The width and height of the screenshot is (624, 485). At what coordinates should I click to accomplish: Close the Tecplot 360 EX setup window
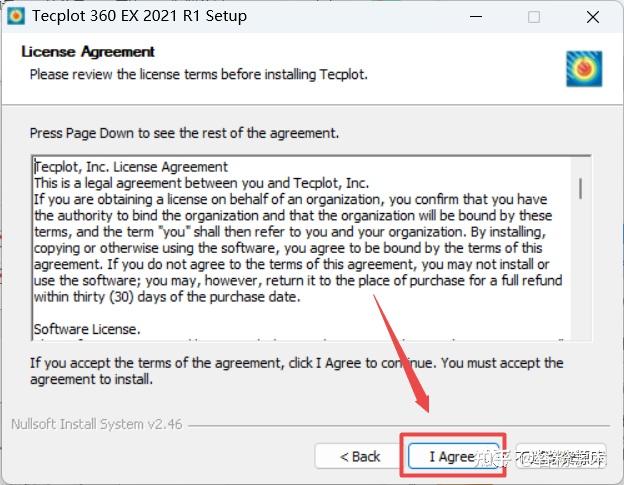pyautogui.click(x=590, y=17)
